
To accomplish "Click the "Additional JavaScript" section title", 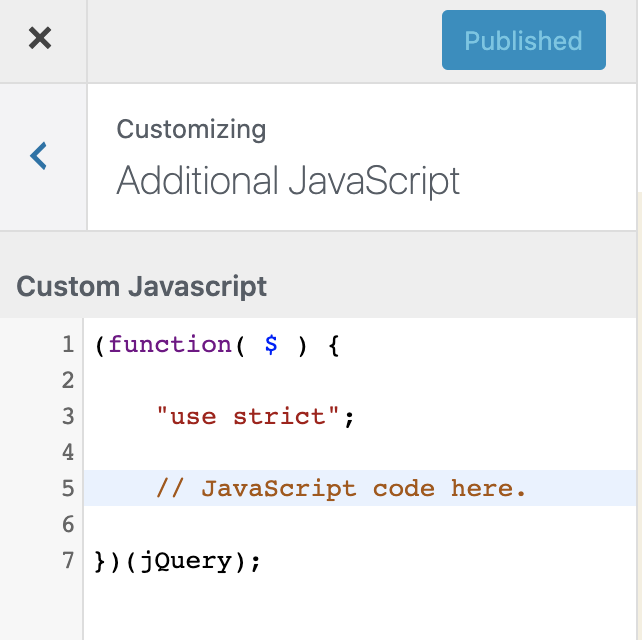I will [x=288, y=181].
